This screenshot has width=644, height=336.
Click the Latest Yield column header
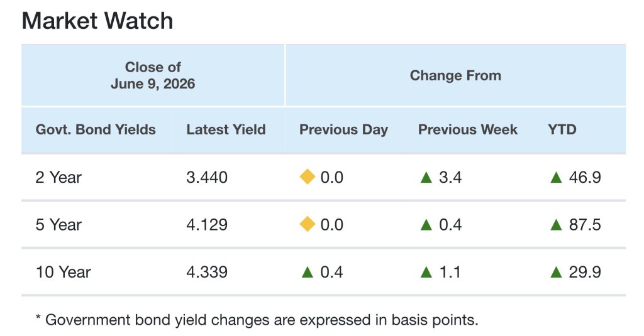point(226,129)
